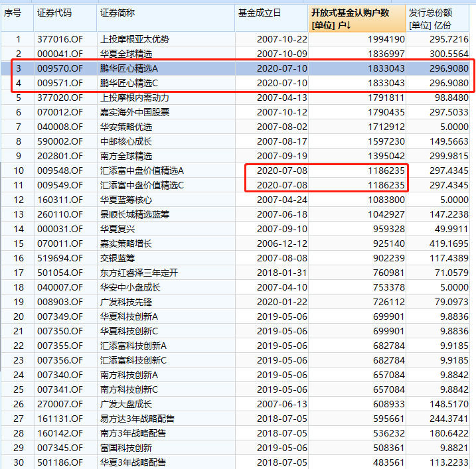
Task: Select fund name 南方科技创新C
Action: [129, 389]
